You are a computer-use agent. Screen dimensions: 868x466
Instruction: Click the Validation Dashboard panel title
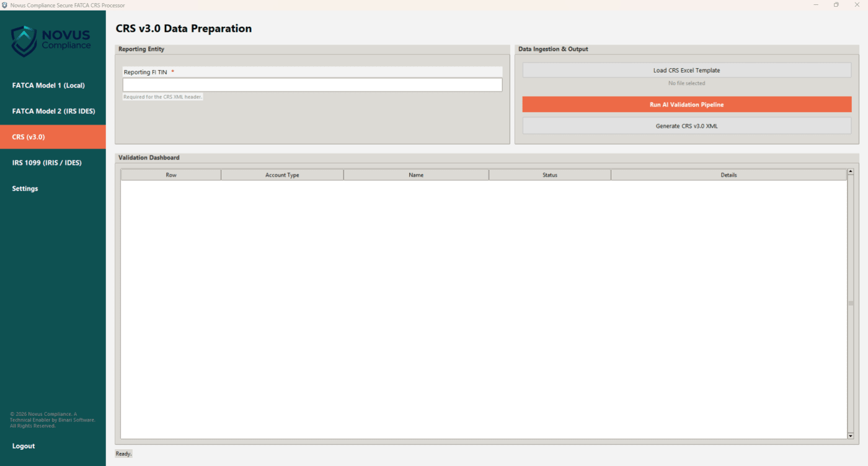(x=149, y=158)
